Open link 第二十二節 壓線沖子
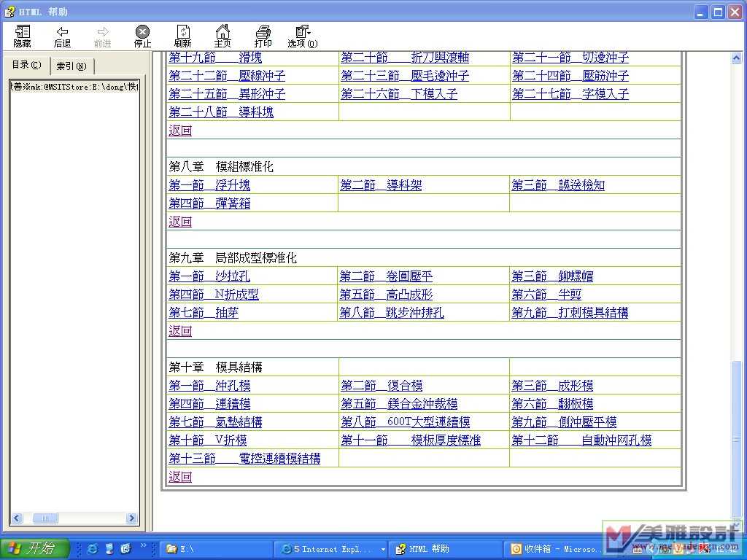747x560 pixels. (228, 76)
